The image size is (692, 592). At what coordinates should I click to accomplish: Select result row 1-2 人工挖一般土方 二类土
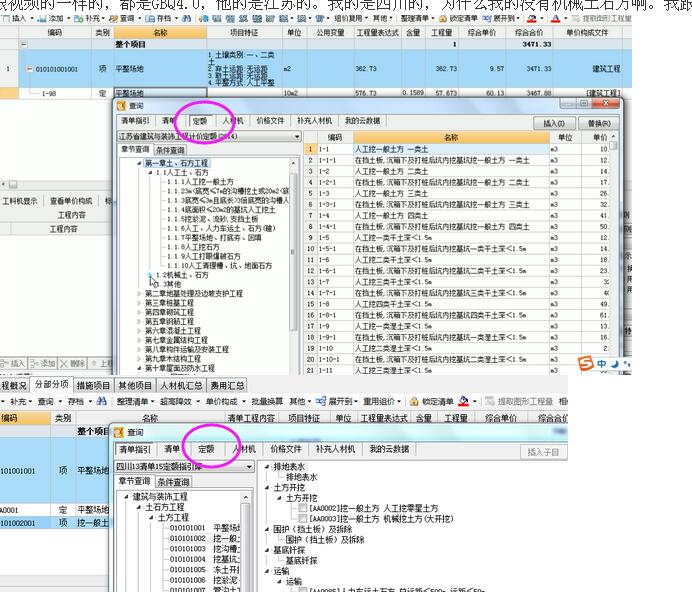click(457, 171)
